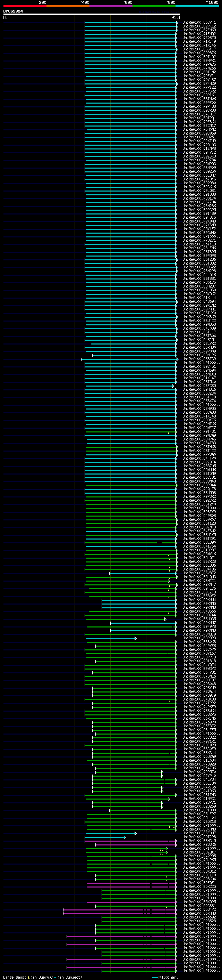
Task: Click the label UniRef100_B9T4D2
Action: [x=199, y=57]
